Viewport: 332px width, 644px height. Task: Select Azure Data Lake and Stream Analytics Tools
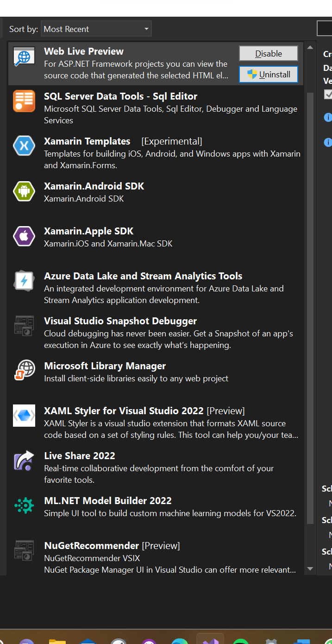click(143, 276)
